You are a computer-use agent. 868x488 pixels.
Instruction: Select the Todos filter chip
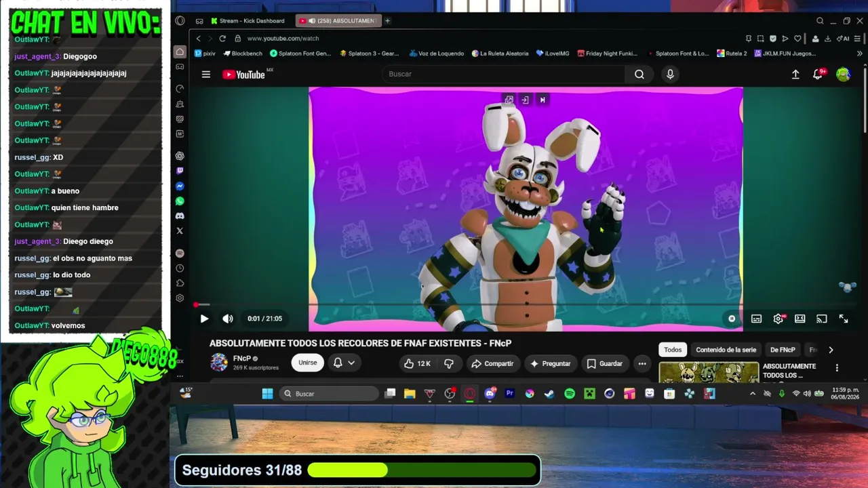point(673,350)
